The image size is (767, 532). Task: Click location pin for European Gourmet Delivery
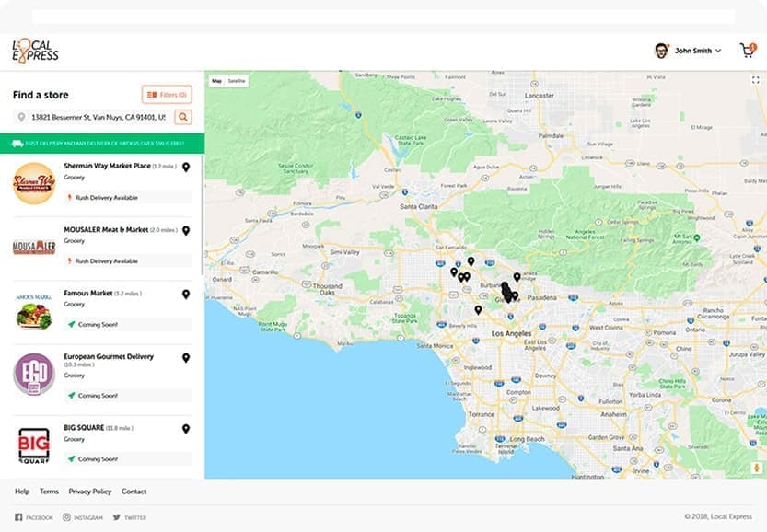tap(186, 358)
